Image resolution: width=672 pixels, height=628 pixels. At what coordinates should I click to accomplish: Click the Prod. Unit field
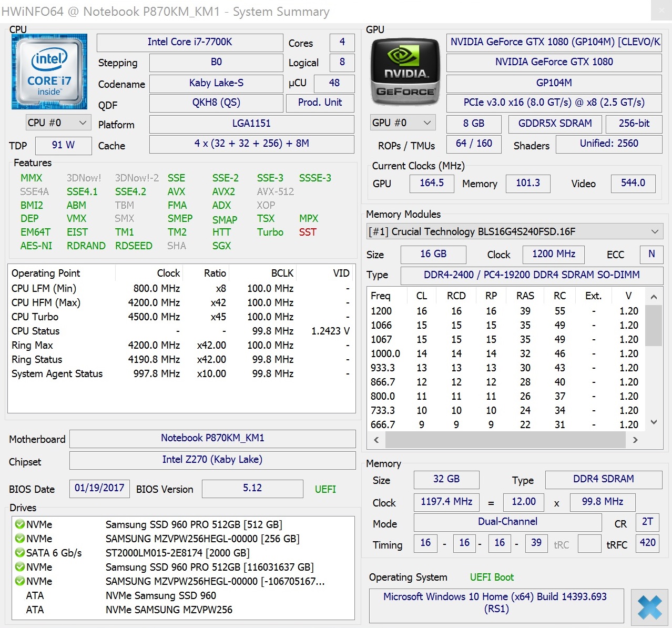[320, 103]
